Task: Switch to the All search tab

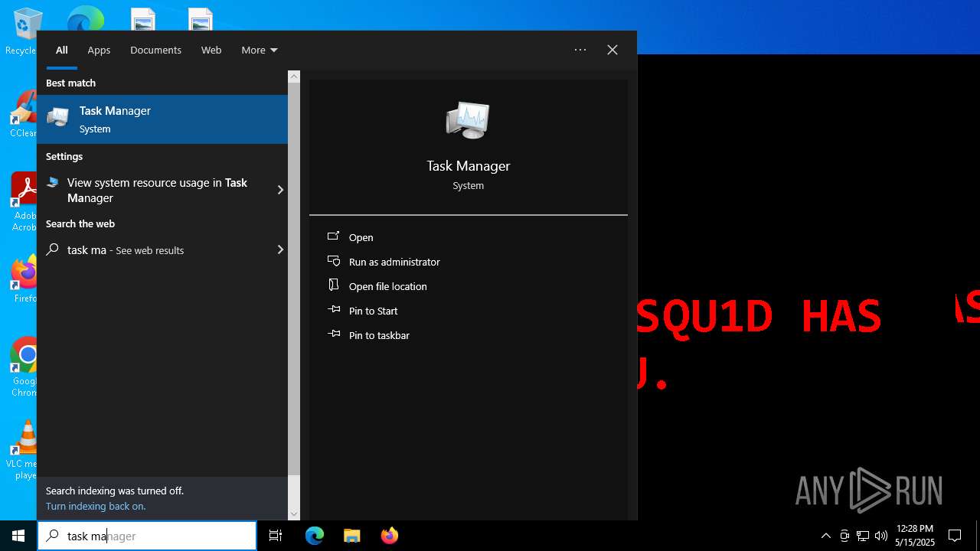Action: [62, 50]
